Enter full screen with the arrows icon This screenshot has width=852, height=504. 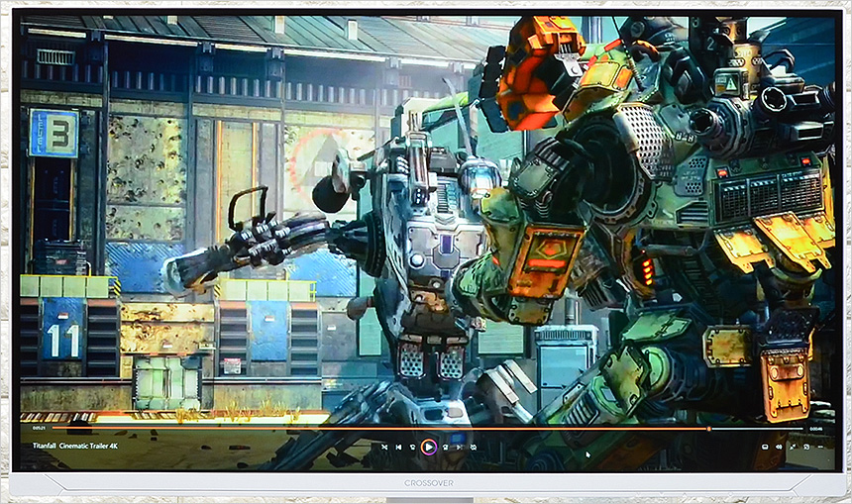tap(793, 448)
